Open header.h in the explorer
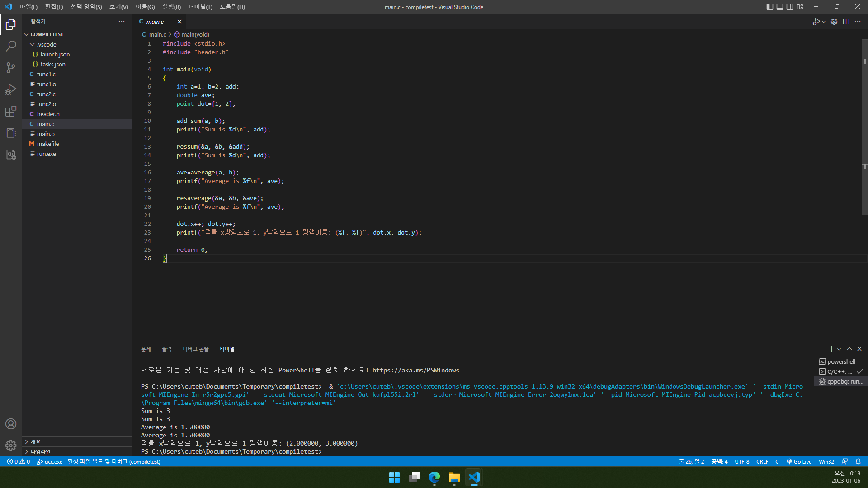The width and height of the screenshot is (868, 488). tap(77, 114)
